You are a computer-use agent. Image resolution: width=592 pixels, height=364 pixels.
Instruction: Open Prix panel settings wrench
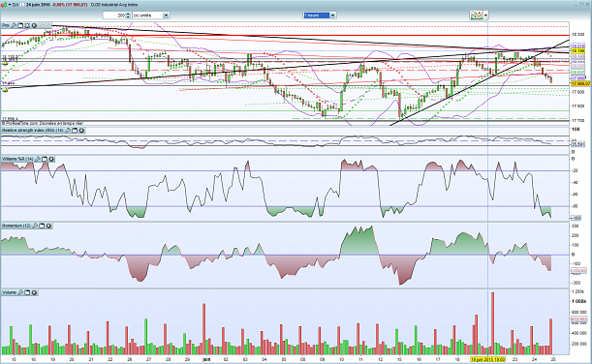tap(14, 25)
